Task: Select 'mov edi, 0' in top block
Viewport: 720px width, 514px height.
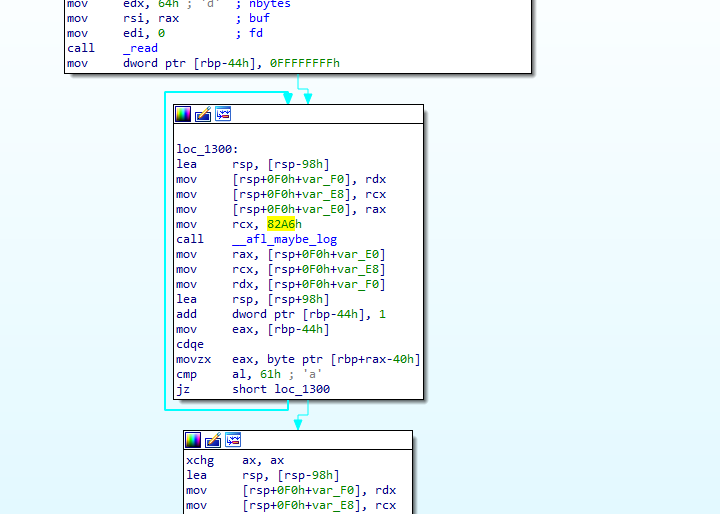Action: point(116,33)
